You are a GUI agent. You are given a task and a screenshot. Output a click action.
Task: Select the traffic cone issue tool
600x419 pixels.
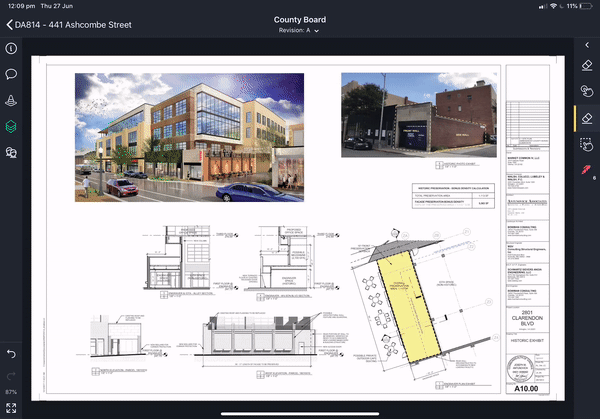coord(11,100)
